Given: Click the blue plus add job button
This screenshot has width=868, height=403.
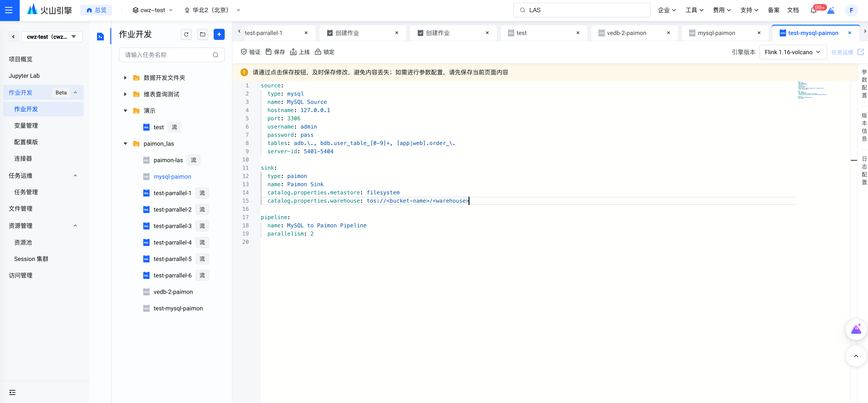Looking at the screenshot, I should [219, 34].
